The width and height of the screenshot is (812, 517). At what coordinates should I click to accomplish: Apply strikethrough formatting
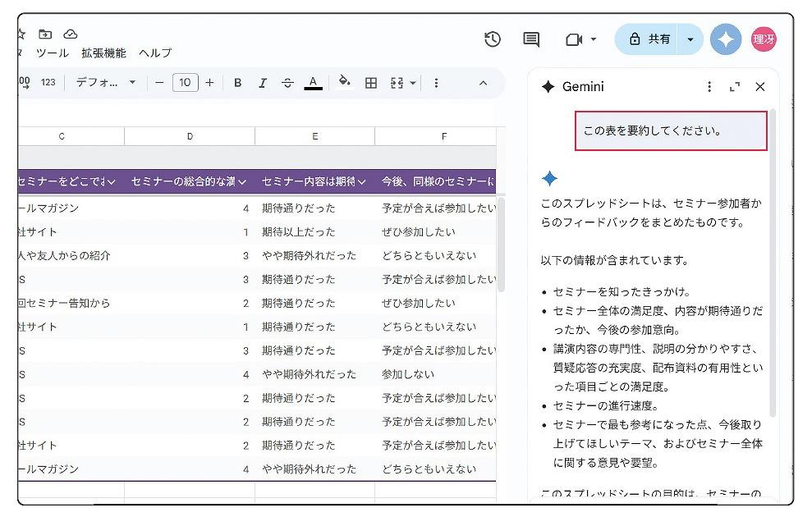click(x=287, y=83)
